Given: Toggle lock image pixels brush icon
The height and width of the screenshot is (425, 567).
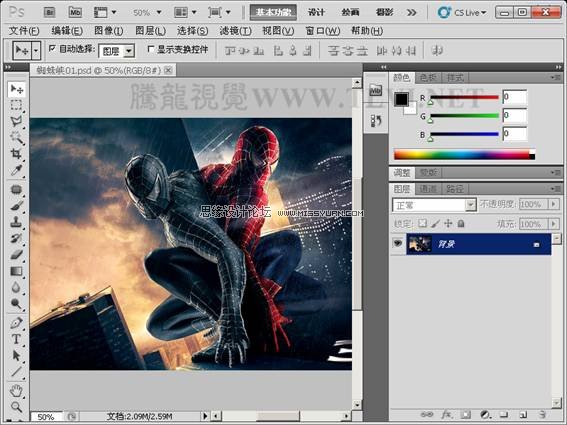Looking at the screenshot, I should [x=436, y=224].
